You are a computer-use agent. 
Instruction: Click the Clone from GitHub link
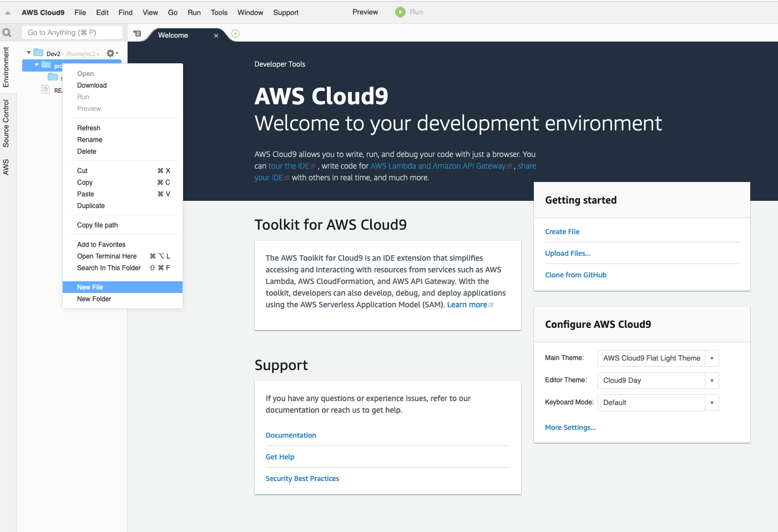click(x=575, y=275)
